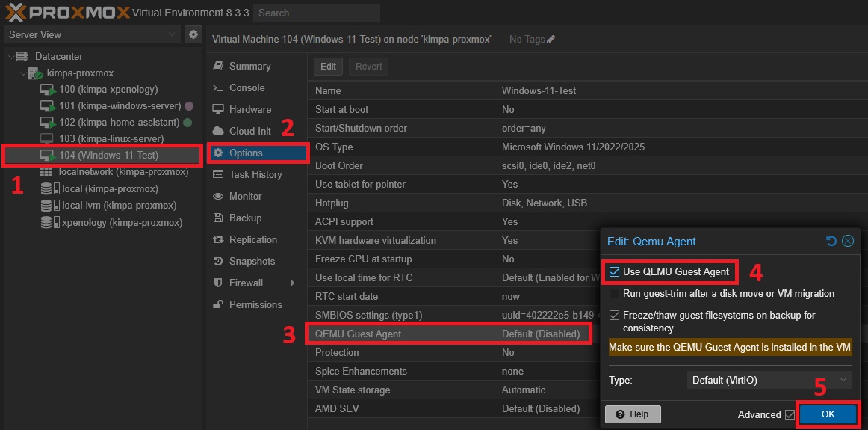Open the Hardware menu item

tap(249, 109)
